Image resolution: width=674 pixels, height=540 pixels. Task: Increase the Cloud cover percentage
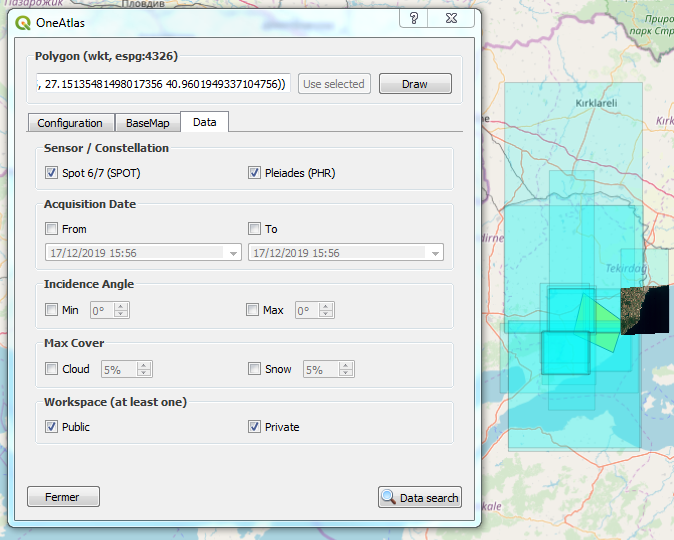144,365
